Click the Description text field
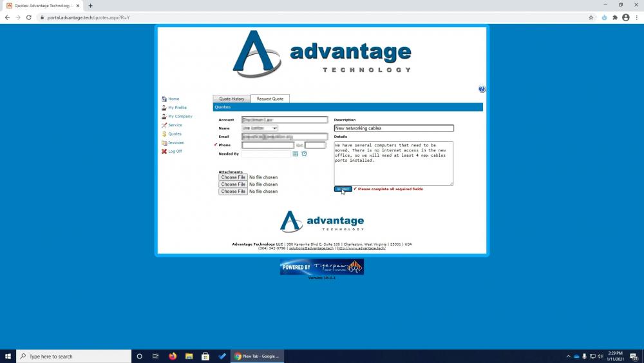This screenshot has height=363, width=644. (394, 128)
